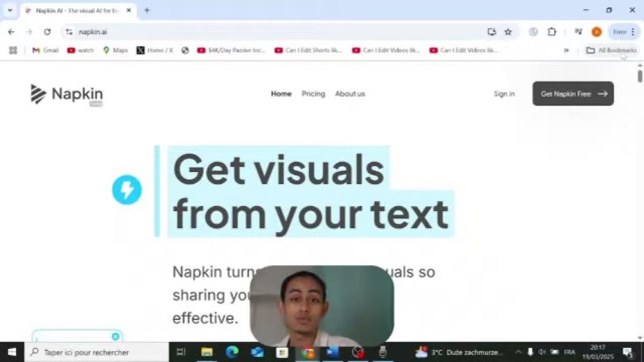The width and height of the screenshot is (644, 362).
Task: Open the Pricing page
Action: point(314,93)
